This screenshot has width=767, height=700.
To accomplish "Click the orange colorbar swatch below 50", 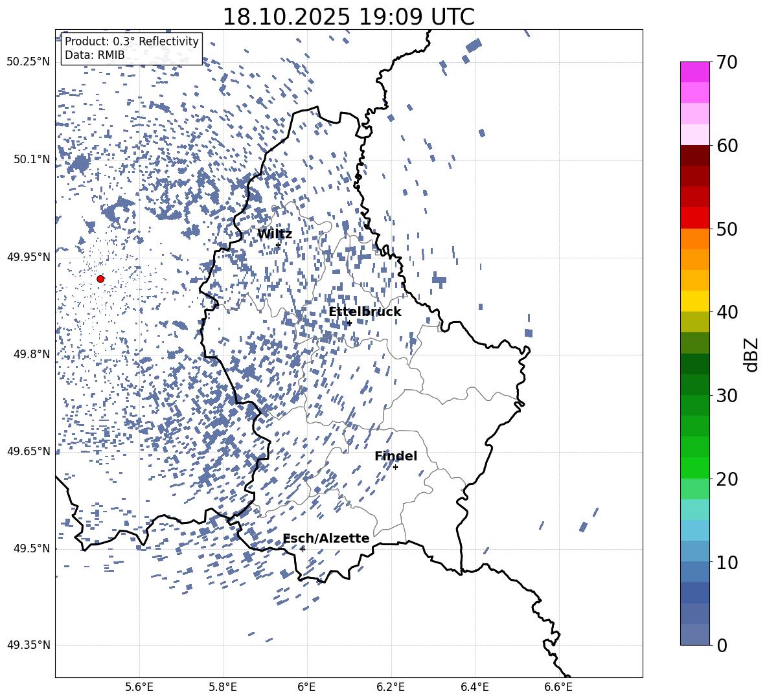I will click(695, 238).
